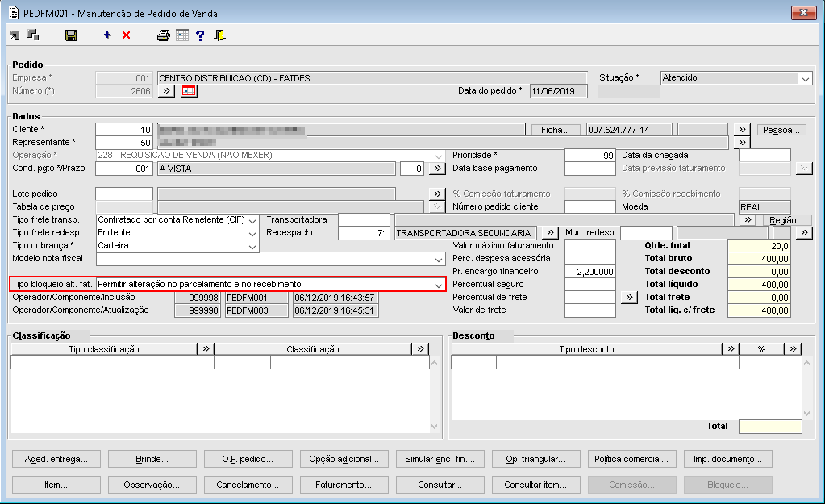Click lookup arrows at Mun. redesp. row end
The width and height of the screenshot is (825, 504).
pos(804,232)
